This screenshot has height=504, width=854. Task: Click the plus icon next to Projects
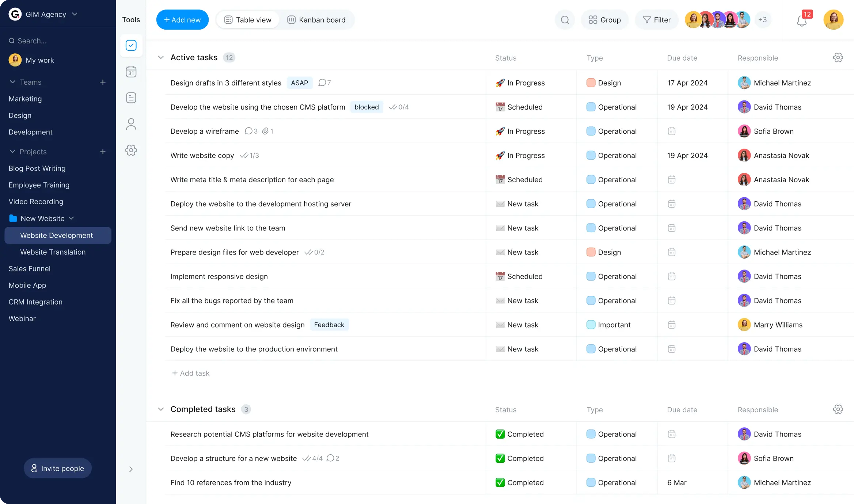coord(103,152)
